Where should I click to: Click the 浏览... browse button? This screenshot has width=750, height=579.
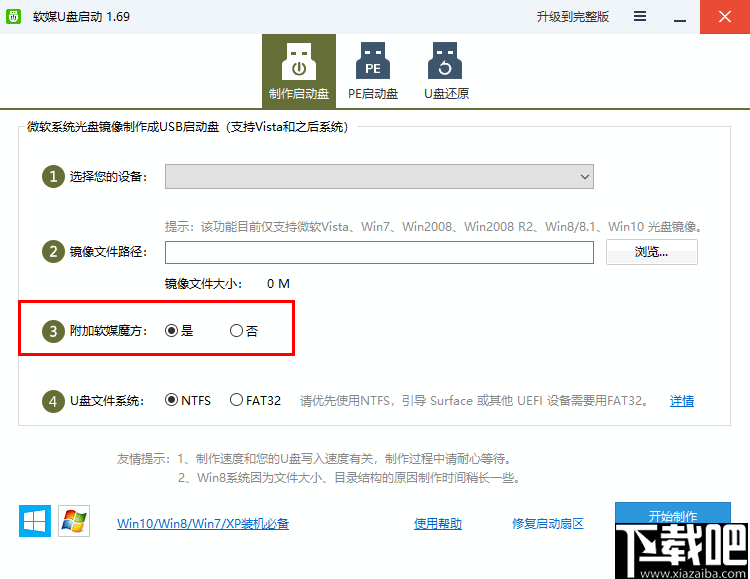click(x=651, y=252)
